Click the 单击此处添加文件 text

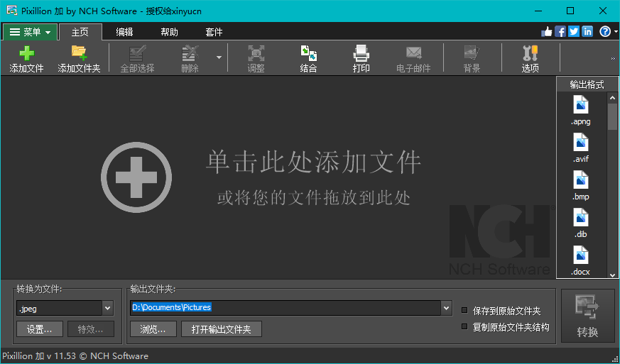(x=313, y=162)
